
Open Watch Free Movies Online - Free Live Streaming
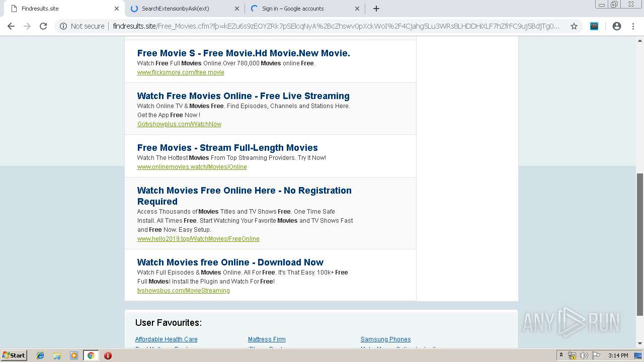pyautogui.click(x=244, y=96)
